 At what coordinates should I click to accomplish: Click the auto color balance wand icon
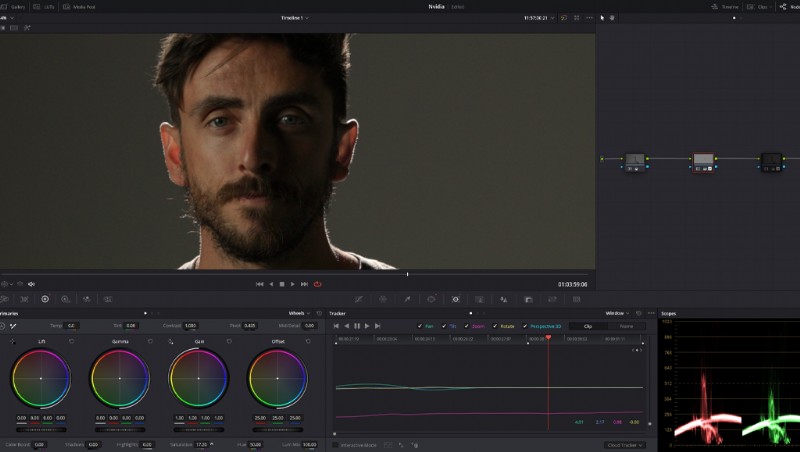pyautogui.click(x=13, y=325)
